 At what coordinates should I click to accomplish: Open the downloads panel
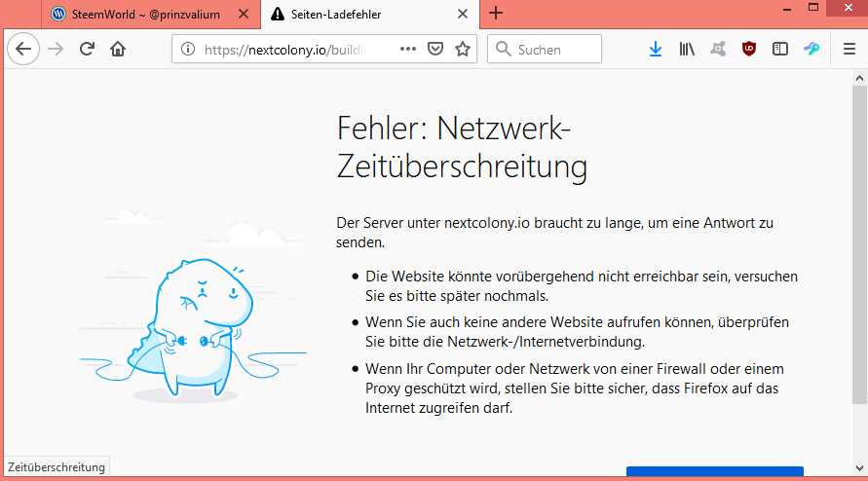[656, 49]
